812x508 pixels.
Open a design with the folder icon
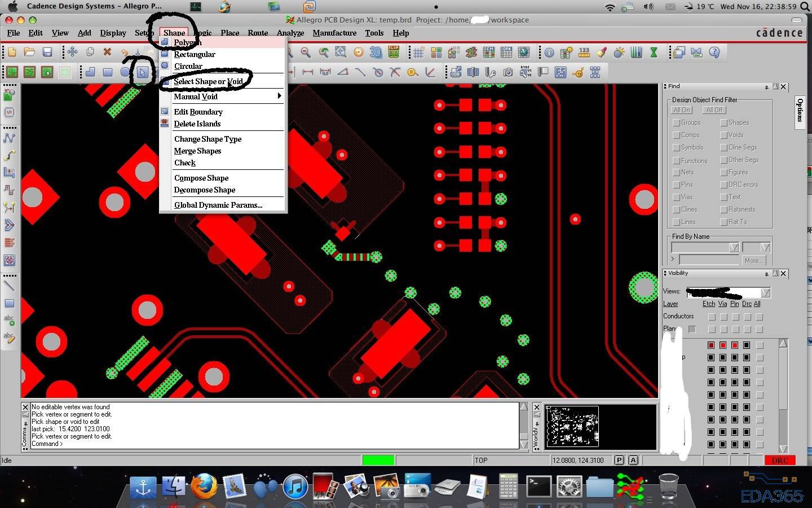click(29, 52)
